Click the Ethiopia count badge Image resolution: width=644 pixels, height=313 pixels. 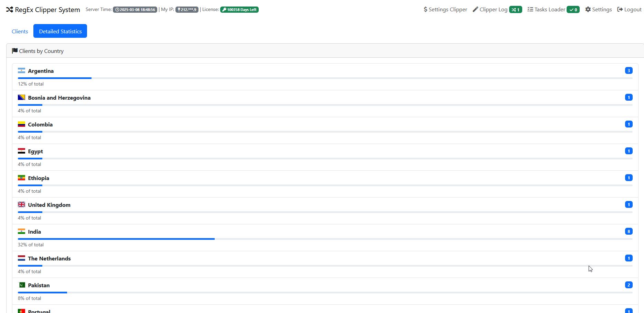629,178
